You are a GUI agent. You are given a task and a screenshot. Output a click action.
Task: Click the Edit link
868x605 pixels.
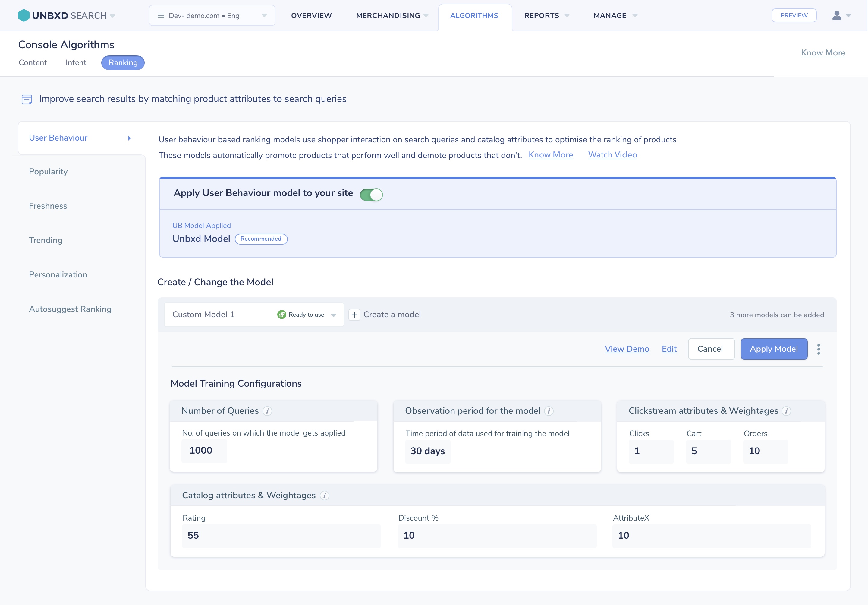(x=669, y=349)
